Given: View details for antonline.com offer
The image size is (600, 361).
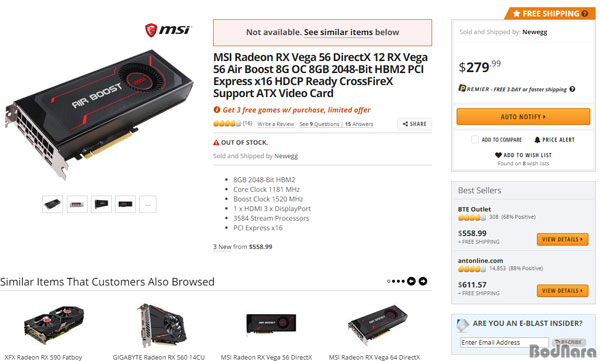Looking at the screenshot, I should coord(562,291).
